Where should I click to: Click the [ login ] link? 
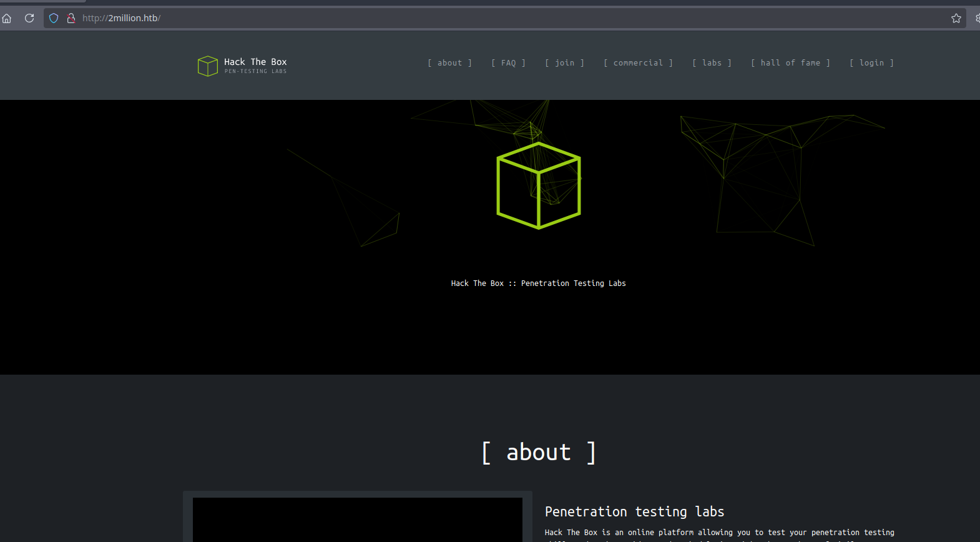(x=871, y=63)
